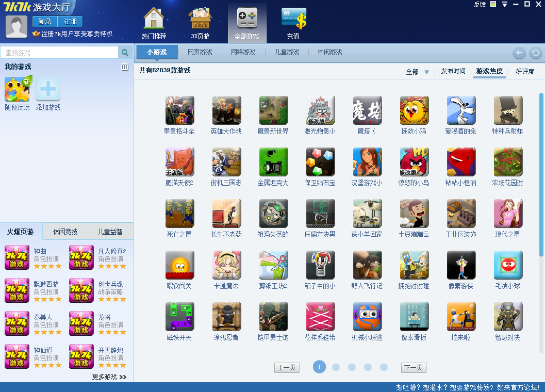Click 注册7k用户享受尊贵特权 promo text
This screenshot has width=545, height=392.
(77, 34)
